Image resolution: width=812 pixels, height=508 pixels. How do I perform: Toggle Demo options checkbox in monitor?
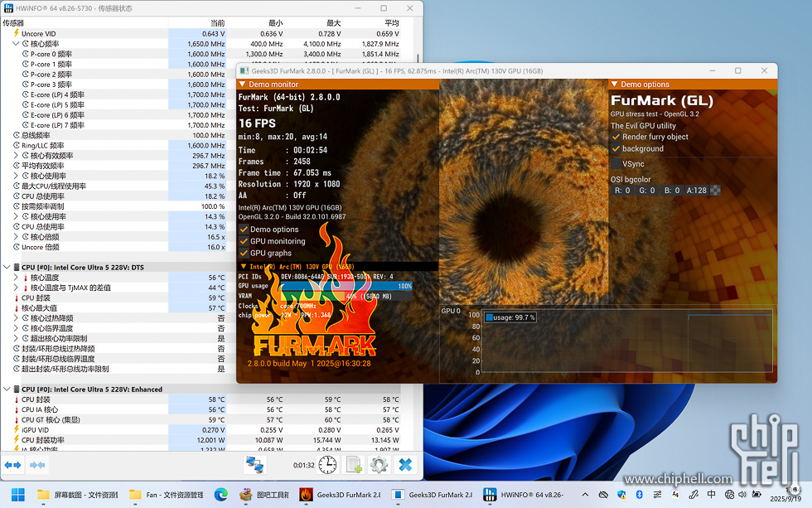244,229
